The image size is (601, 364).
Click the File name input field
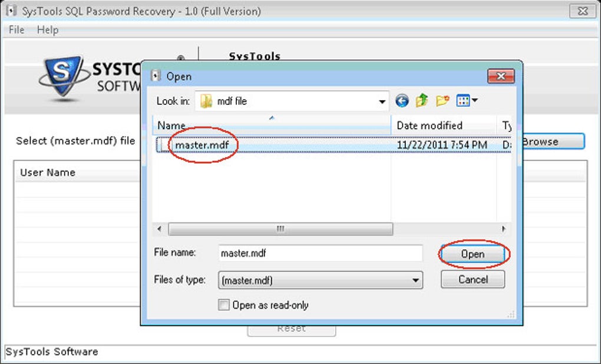coord(321,253)
